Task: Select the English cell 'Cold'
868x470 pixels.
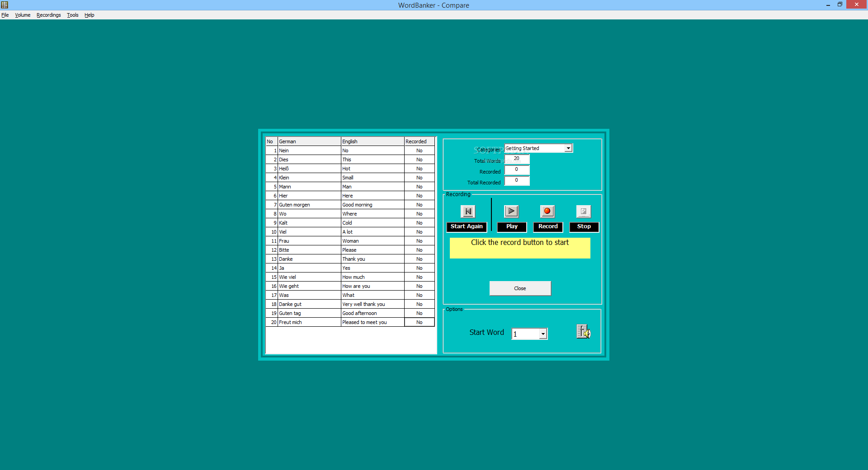Action: pyautogui.click(x=373, y=223)
